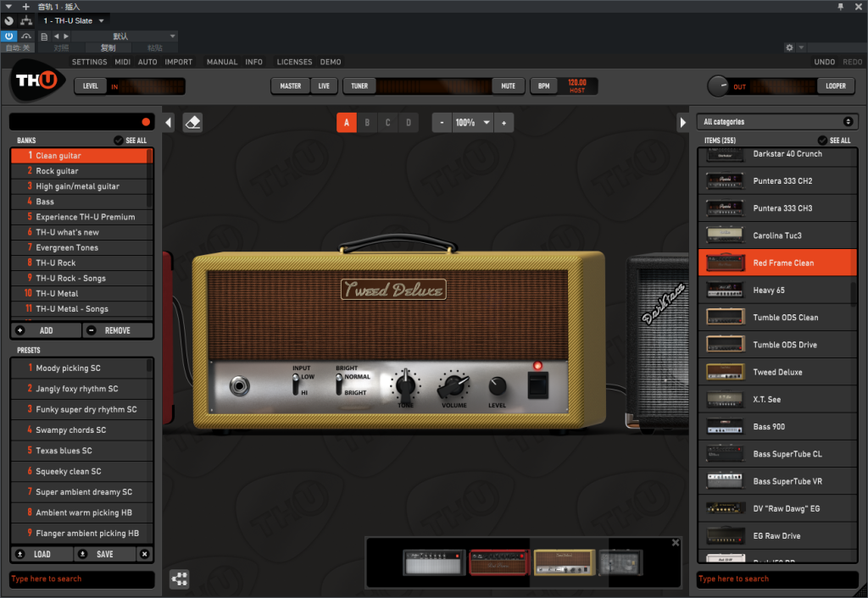This screenshot has height=598, width=868.
Task: Click the orange record dot in preset display
Action: (x=146, y=122)
